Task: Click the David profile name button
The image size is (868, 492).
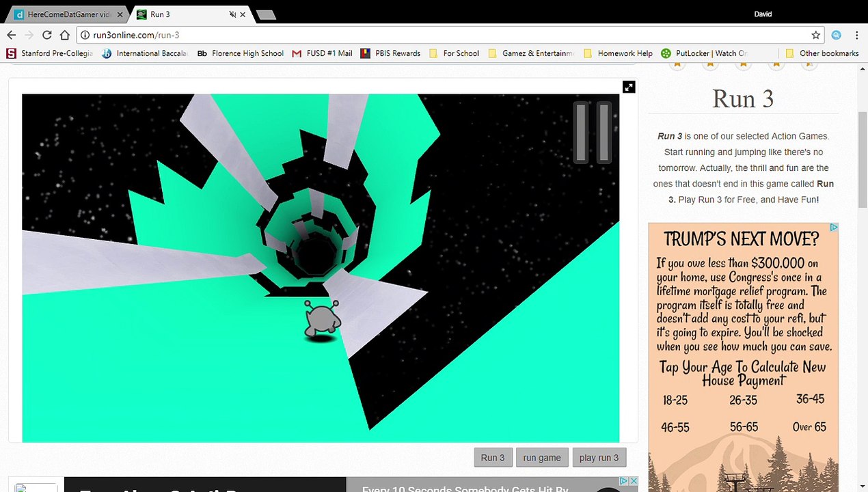Action: (763, 14)
